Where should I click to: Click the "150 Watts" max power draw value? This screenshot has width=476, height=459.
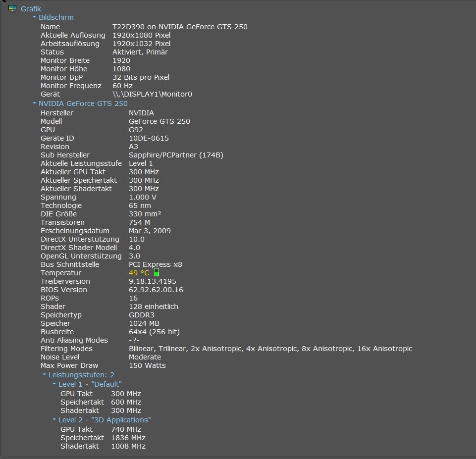(x=147, y=365)
